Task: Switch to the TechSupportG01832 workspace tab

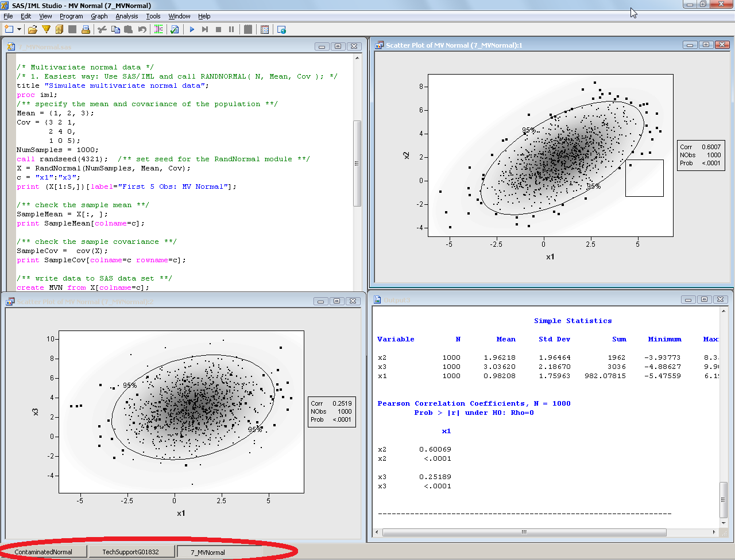Action: (x=131, y=552)
